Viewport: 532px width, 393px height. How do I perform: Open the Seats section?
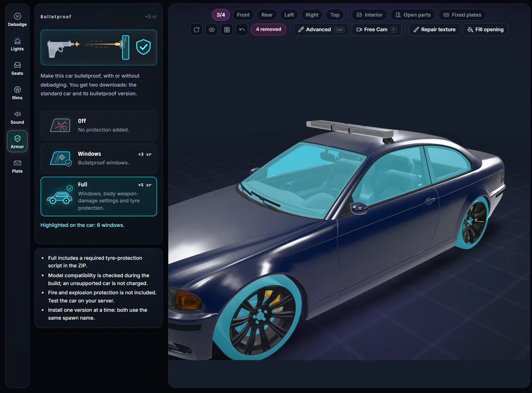click(17, 69)
